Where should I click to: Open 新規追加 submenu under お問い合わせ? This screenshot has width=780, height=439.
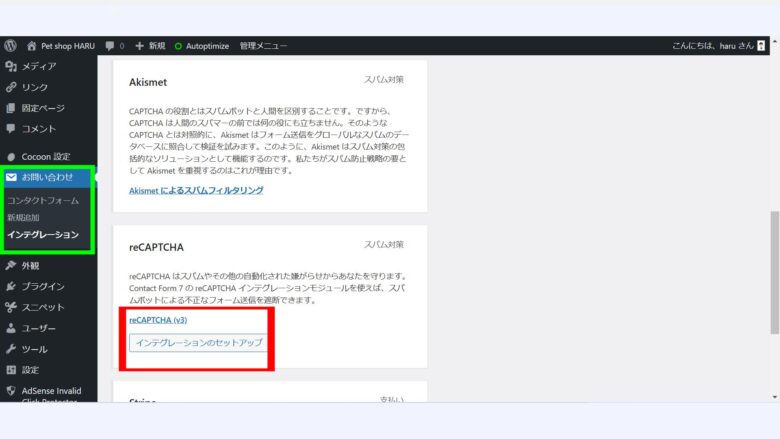23,217
